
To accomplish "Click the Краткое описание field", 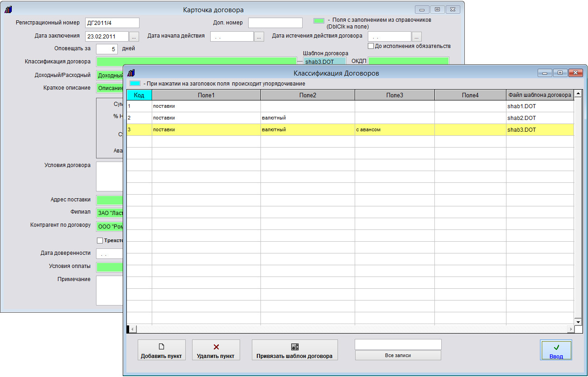I will click(110, 88).
